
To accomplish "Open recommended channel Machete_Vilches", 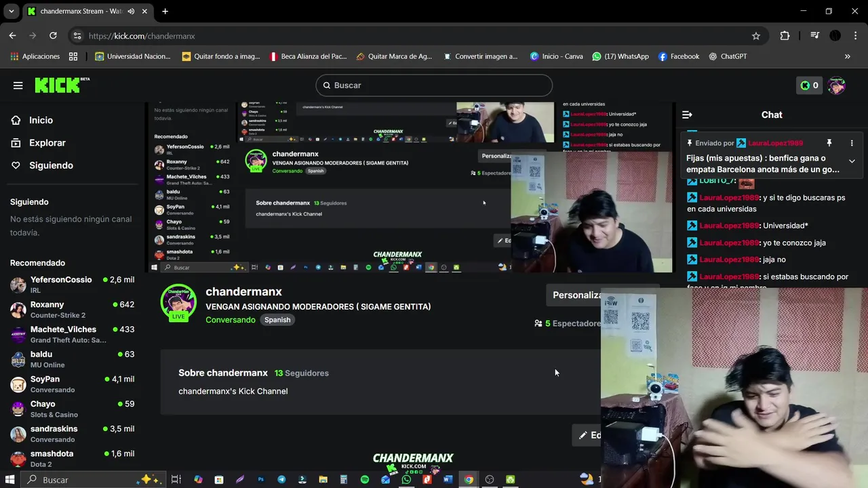I will (x=73, y=334).
